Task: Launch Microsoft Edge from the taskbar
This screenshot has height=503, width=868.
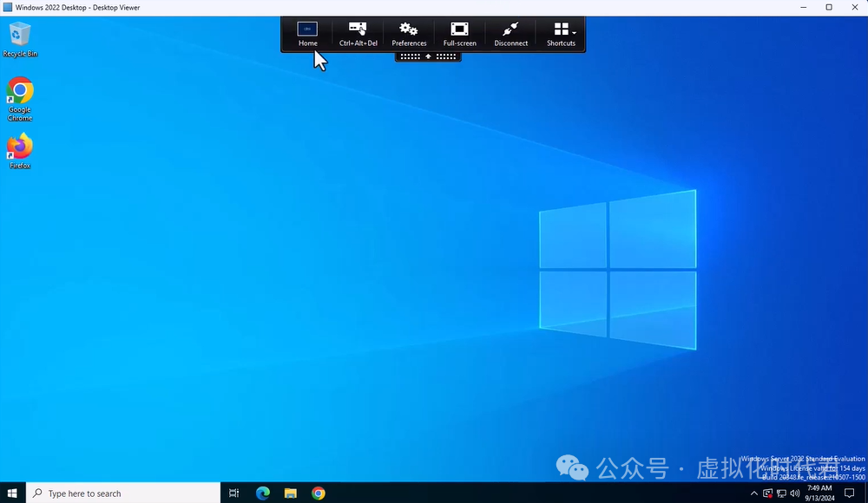Action: pos(262,493)
